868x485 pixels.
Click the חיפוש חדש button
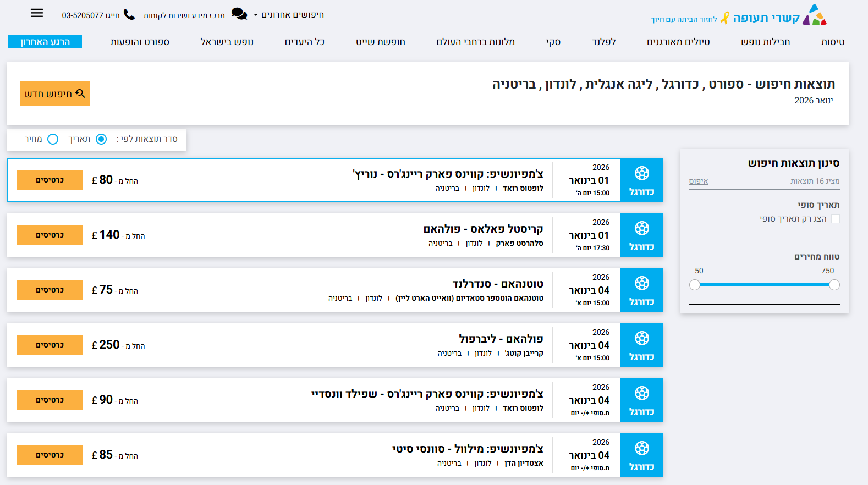click(x=55, y=93)
